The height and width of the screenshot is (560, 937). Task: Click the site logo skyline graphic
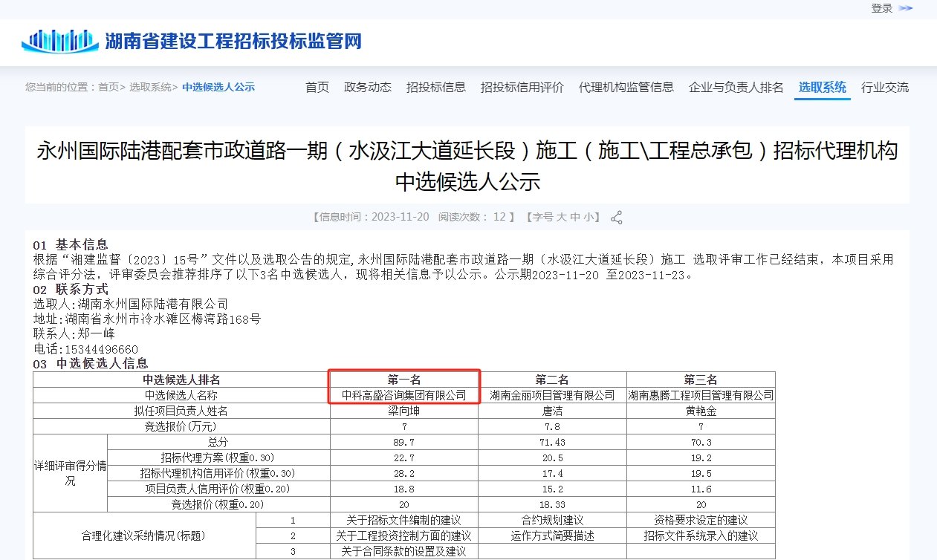60,41
